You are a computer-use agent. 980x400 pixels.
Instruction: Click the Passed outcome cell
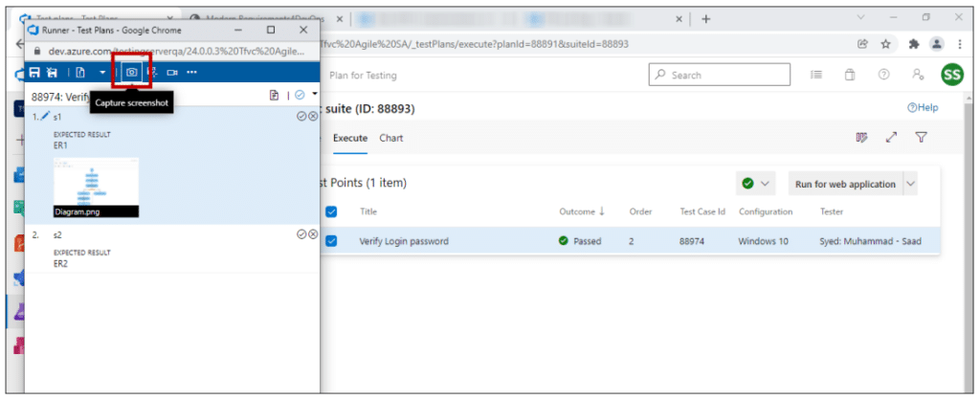click(580, 240)
